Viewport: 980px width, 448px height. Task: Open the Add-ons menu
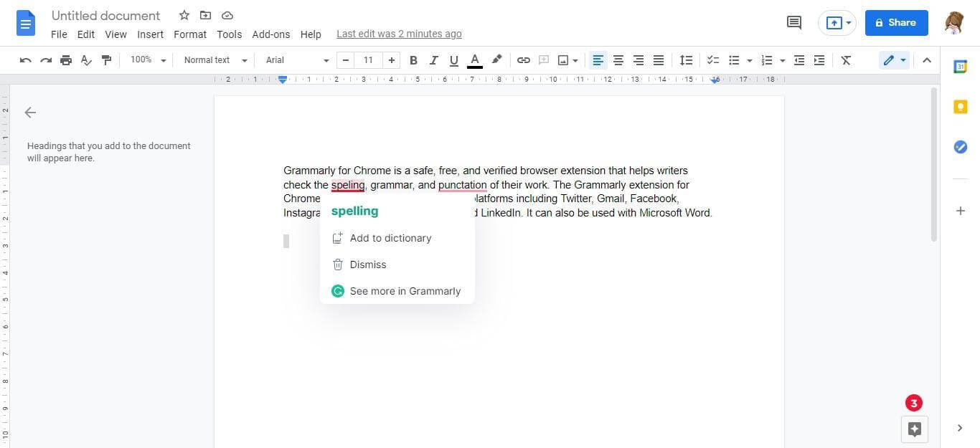pyautogui.click(x=271, y=34)
